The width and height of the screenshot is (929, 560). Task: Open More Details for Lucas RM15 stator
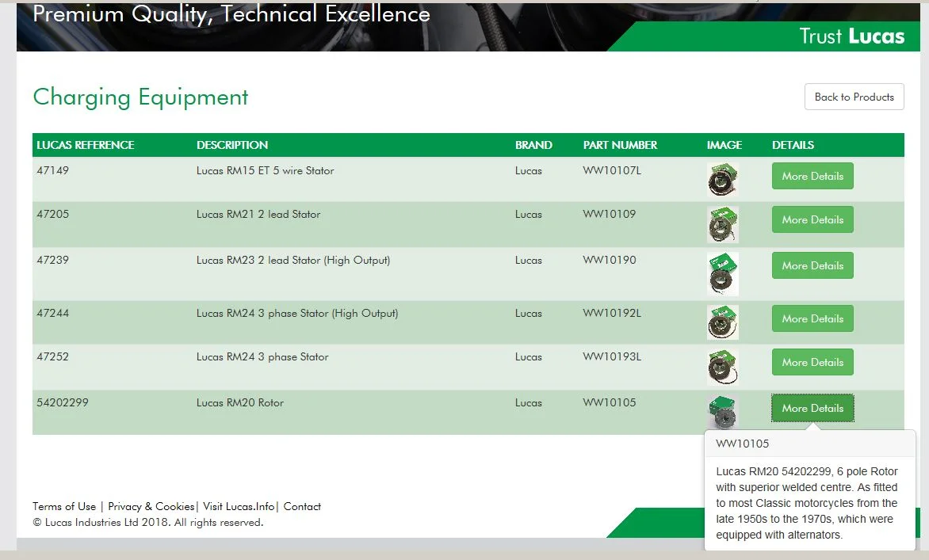click(812, 176)
